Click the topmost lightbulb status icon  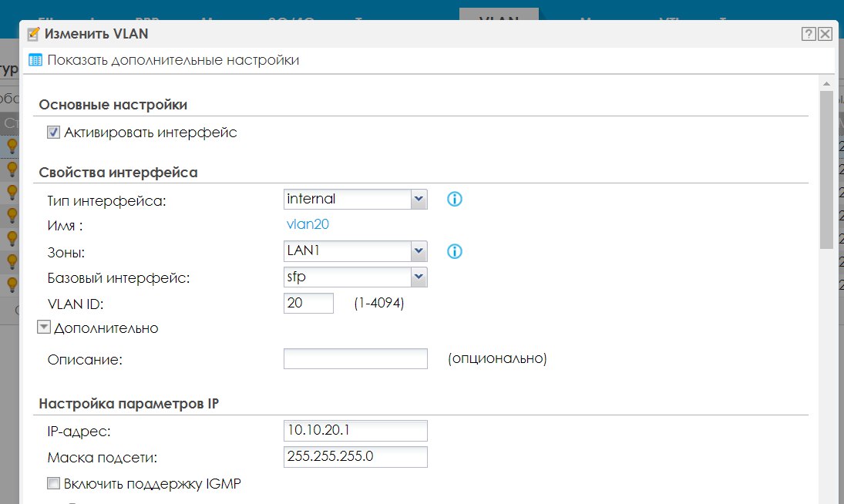click(x=12, y=146)
